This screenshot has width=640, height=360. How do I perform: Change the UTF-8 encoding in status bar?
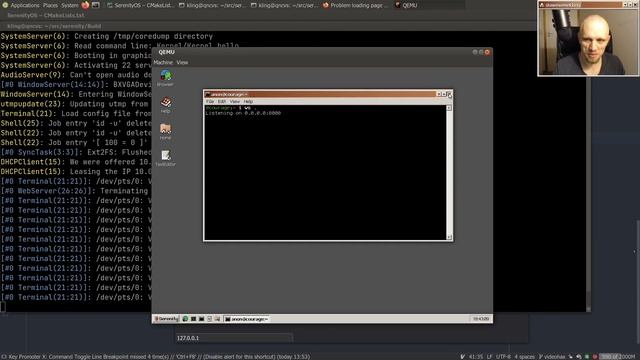pyautogui.click(x=503, y=357)
